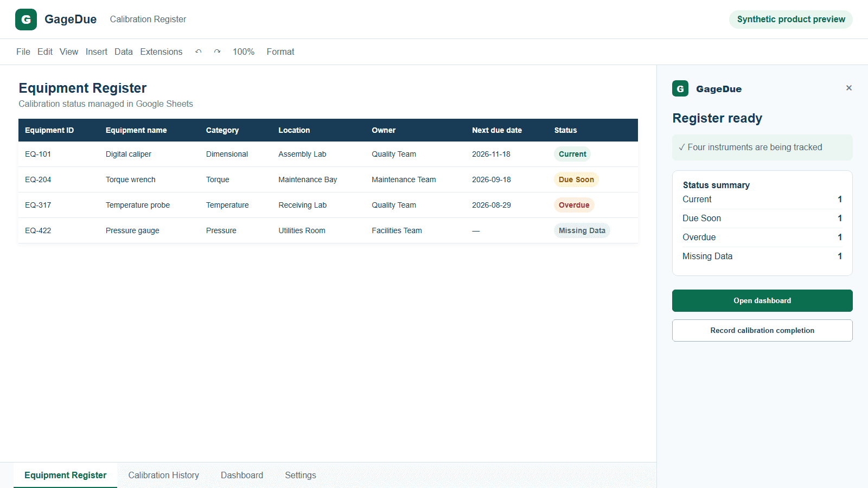Screen dimensions: 868x488
Task: Switch to the Calibration History sheet tab
Action: click(164, 475)
